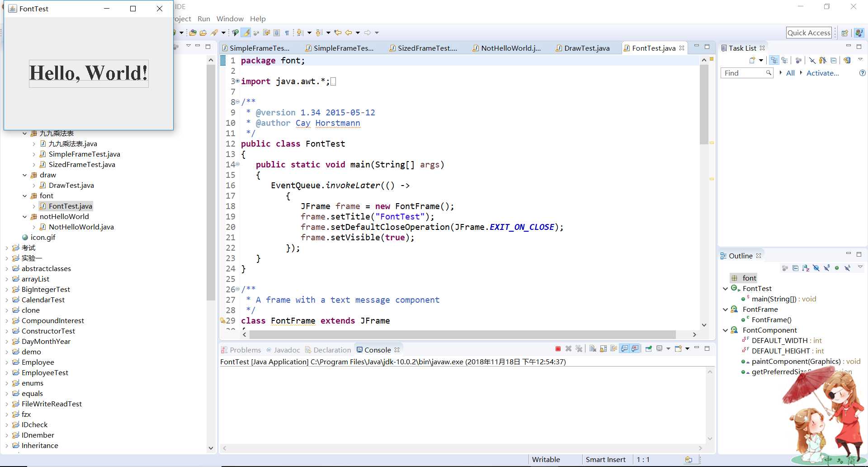This screenshot has width=868, height=467.
Task: Click the Clear Console icon
Action: [593, 348]
